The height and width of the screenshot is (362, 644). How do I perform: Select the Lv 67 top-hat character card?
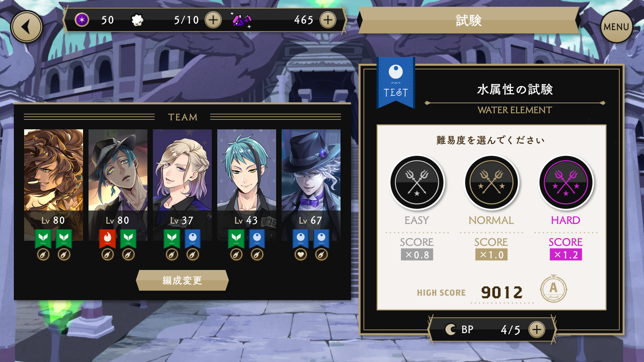point(311,185)
